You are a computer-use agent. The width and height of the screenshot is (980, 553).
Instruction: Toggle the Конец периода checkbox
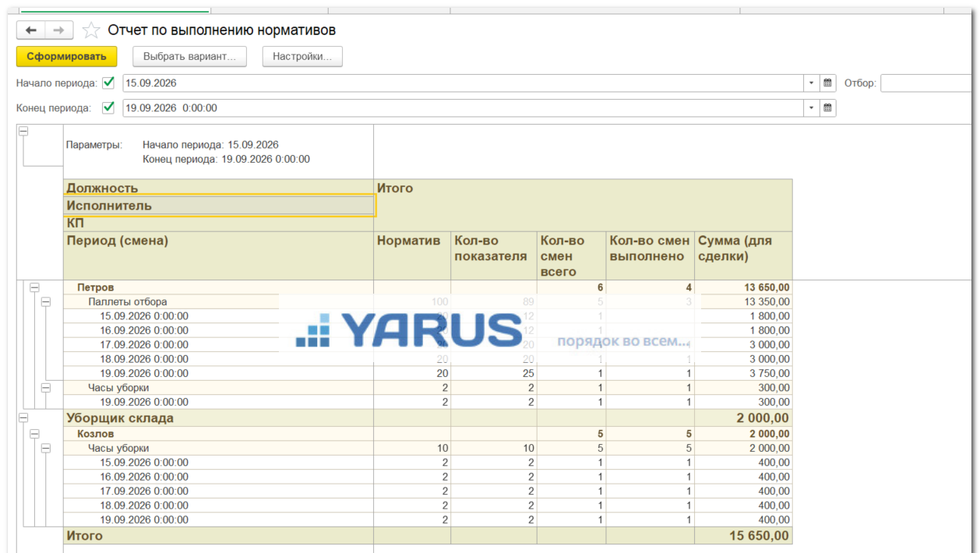[108, 107]
